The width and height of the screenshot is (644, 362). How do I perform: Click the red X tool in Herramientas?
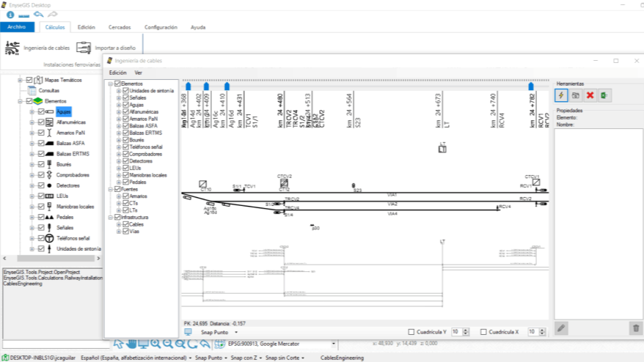590,95
